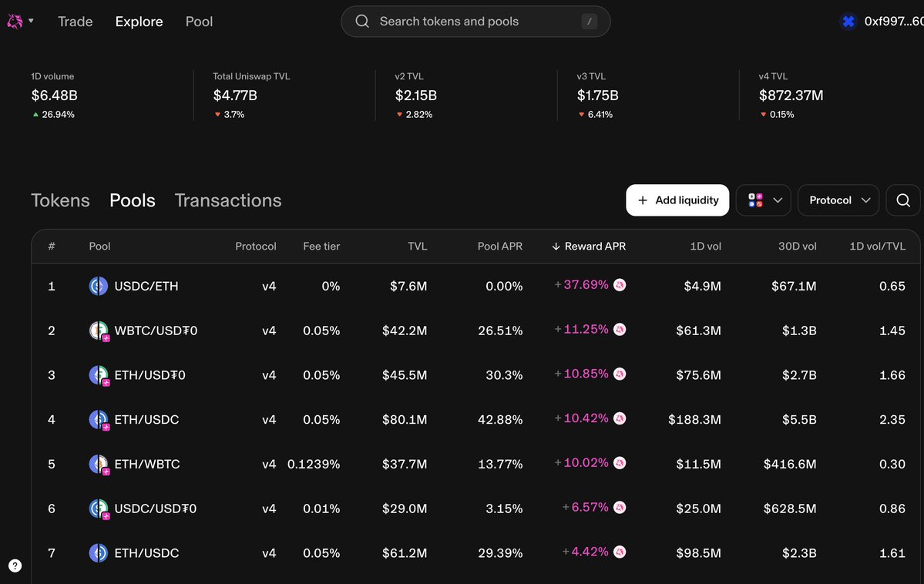Open the ETH/WBTC pool name
Viewport: 924px width, 584px height.
(147, 465)
